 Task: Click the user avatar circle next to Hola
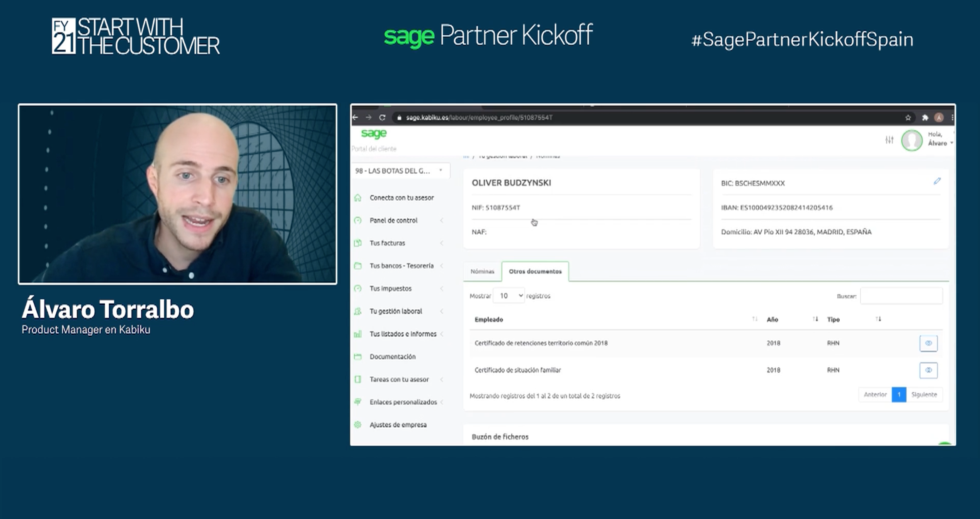click(x=912, y=140)
